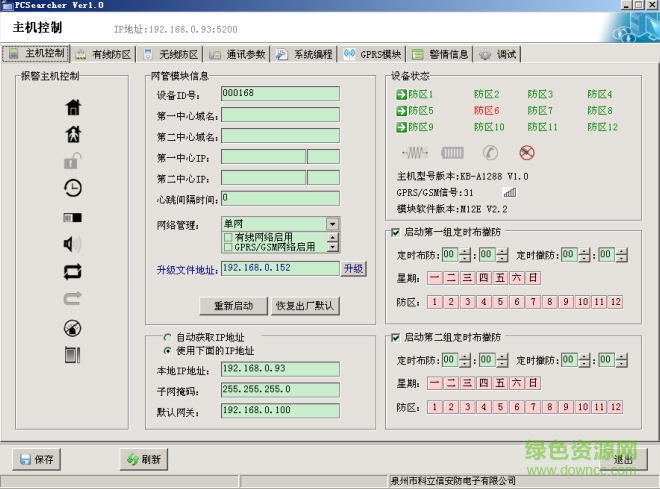Select zone 6 in first group 防区 row
Screen dimensions: 660x489
coord(517,302)
